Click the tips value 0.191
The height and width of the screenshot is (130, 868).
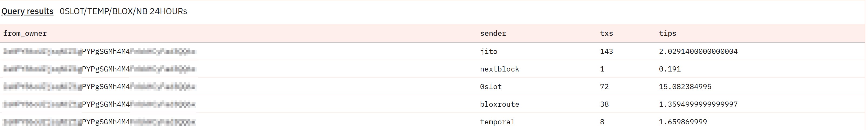670,69
